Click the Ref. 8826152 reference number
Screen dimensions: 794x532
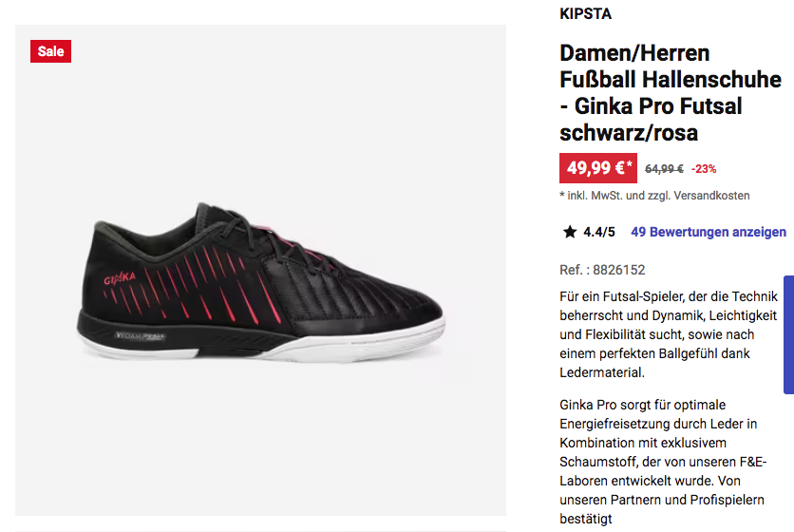(602, 270)
